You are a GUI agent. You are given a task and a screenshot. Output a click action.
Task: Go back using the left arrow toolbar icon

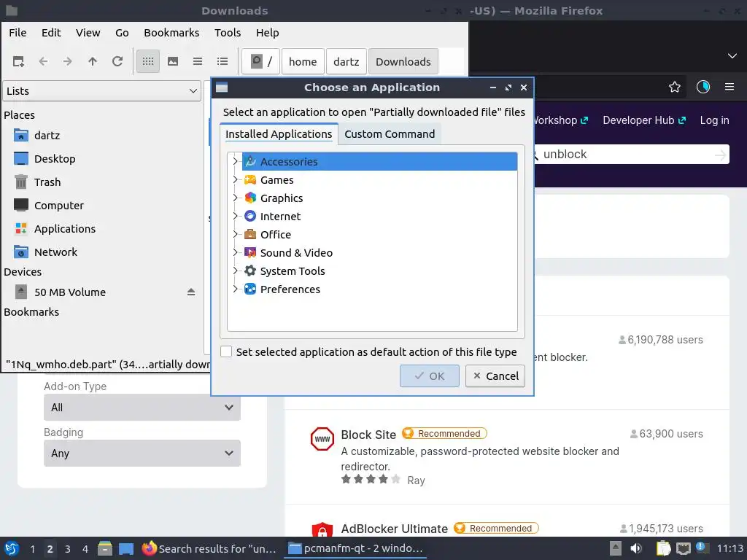pos(43,61)
